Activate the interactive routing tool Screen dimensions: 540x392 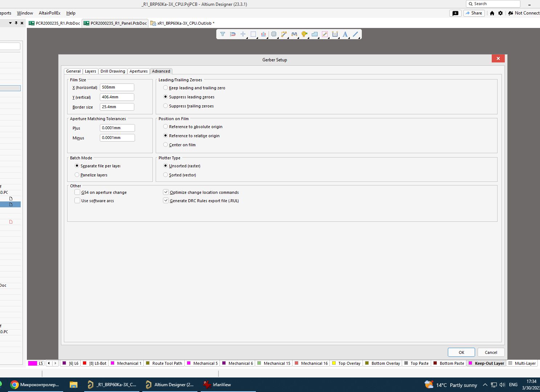pyautogui.click(x=284, y=34)
